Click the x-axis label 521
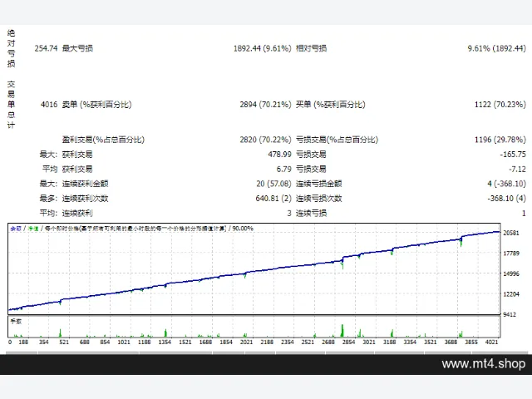The height and width of the screenshot is (399, 532). (64, 342)
